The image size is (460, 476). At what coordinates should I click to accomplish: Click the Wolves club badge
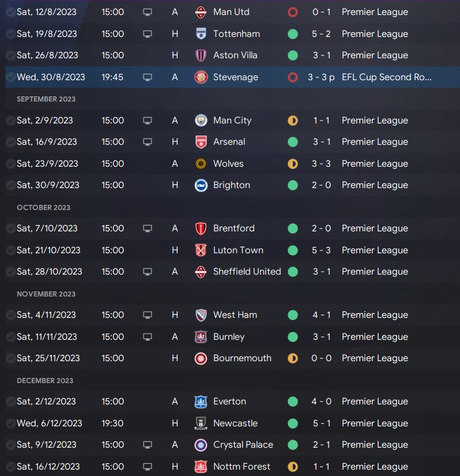tap(201, 164)
